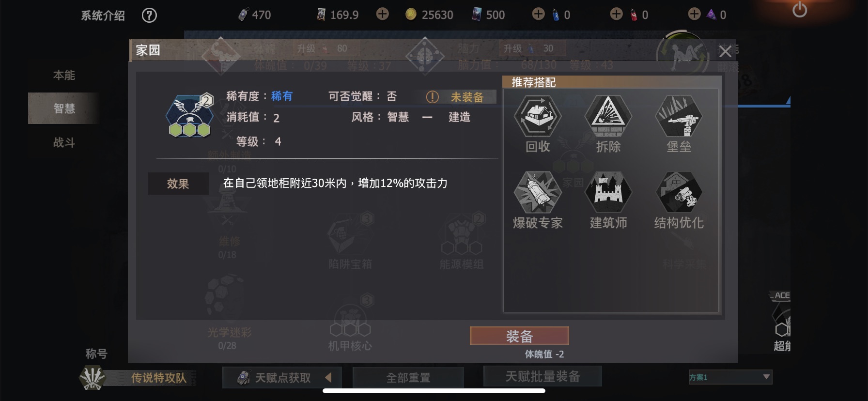Add purple potion resource with plus button
The height and width of the screenshot is (401, 868).
[694, 14]
